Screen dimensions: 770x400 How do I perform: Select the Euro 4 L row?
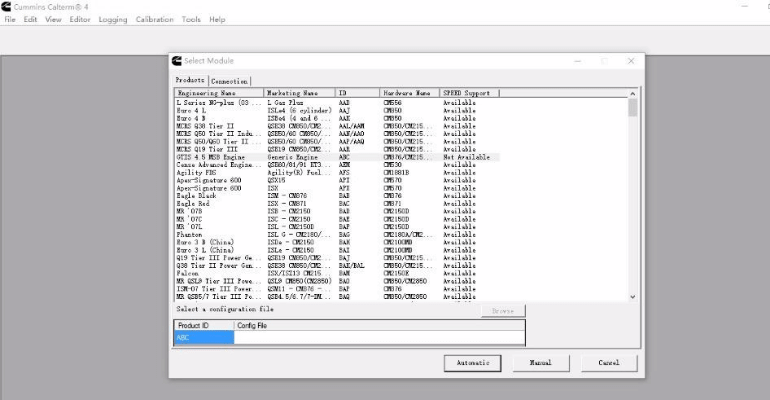pos(337,110)
